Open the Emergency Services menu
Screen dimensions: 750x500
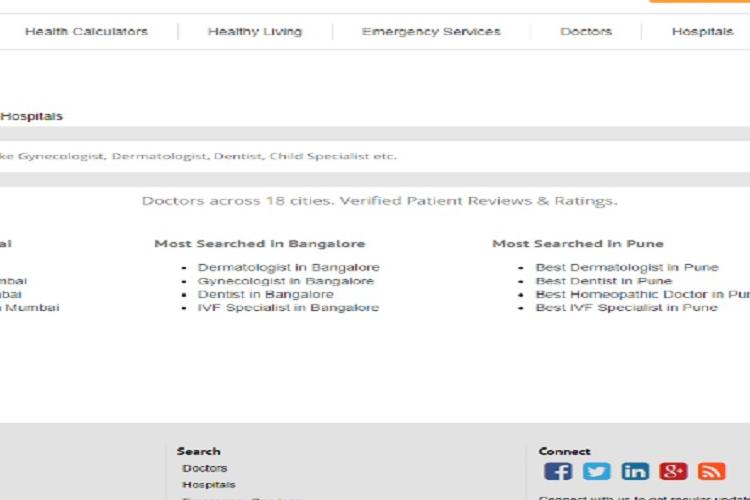pos(431,32)
